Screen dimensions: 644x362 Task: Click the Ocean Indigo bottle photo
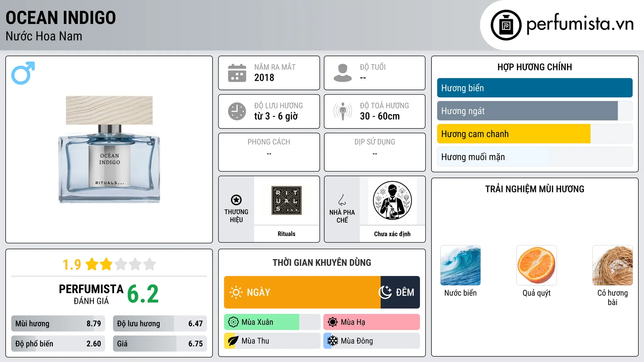109,149
